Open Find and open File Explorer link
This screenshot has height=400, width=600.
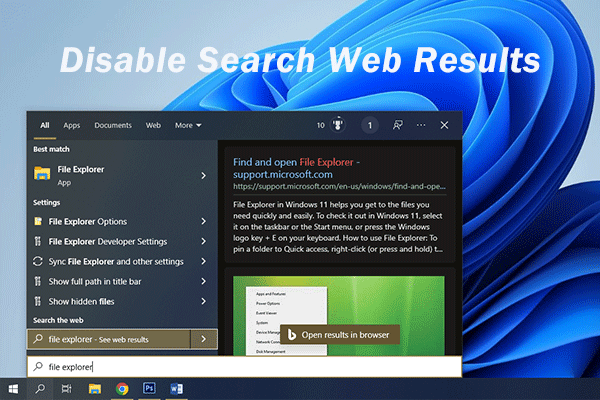pos(297,168)
